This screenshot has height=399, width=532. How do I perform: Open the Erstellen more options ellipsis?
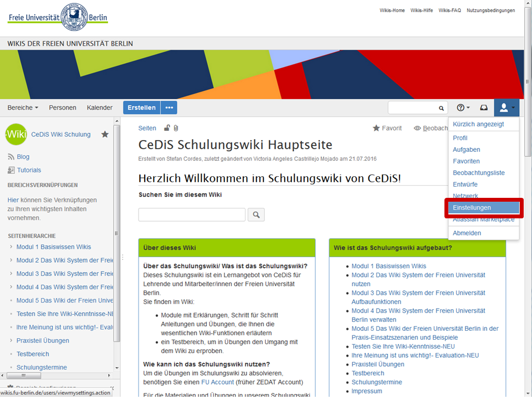[x=169, y=108]
